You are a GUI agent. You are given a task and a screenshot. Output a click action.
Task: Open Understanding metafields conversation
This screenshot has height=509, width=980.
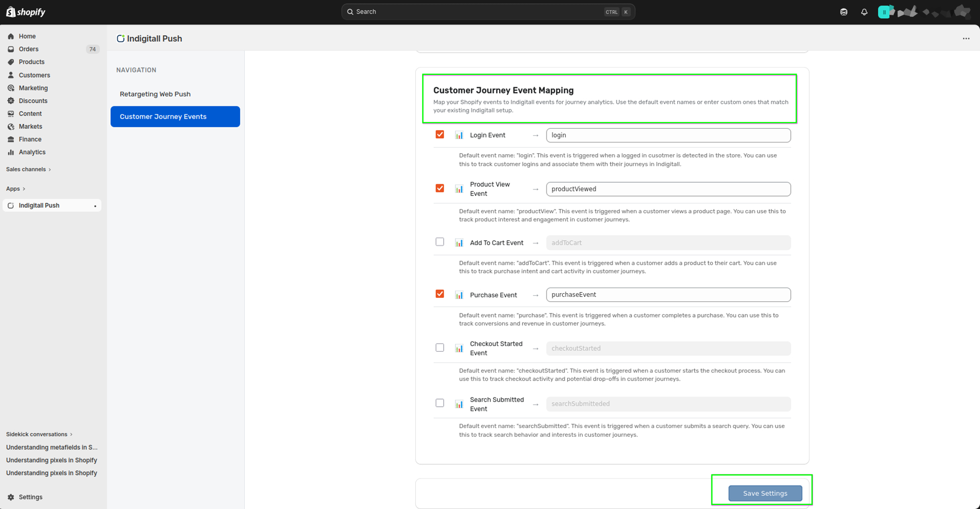pos(52,447)
